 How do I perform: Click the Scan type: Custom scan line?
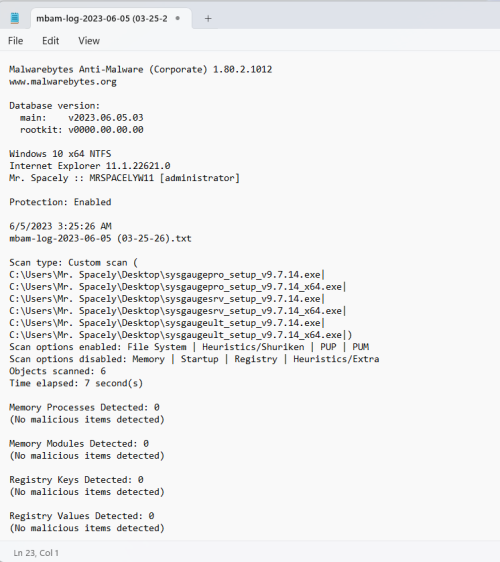click(73, 262)
